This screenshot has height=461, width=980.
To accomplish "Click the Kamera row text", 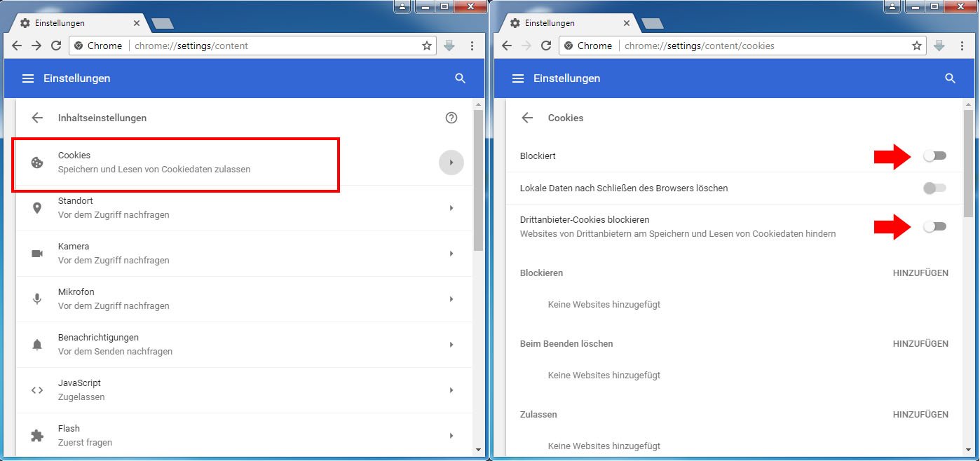I will click(x=114, y=254).
